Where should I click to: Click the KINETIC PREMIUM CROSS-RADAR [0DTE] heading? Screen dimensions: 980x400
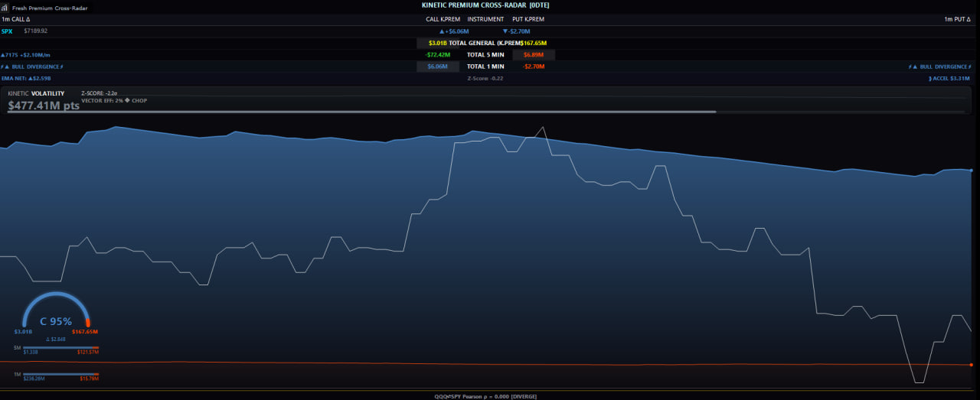coord(485,5)
